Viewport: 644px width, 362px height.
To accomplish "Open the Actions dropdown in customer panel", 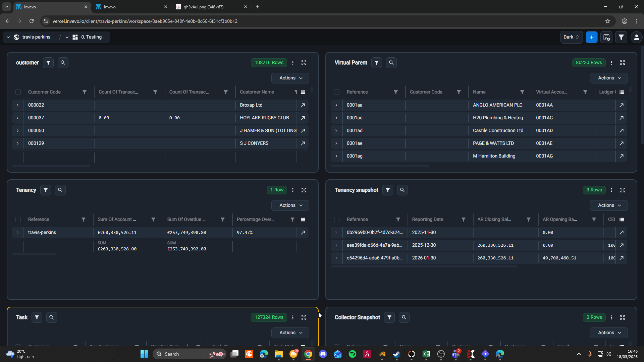I will [x=290, y=78].
